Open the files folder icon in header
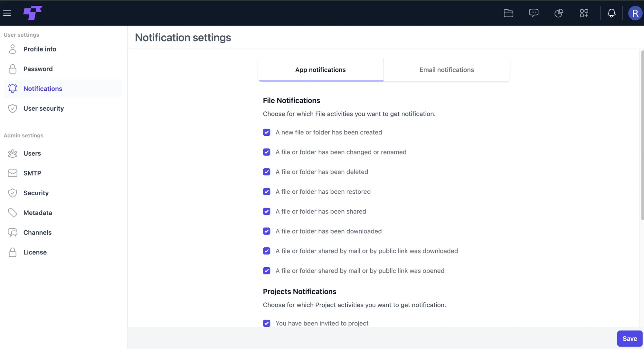The image size is (644, 349). click(508, 13)
